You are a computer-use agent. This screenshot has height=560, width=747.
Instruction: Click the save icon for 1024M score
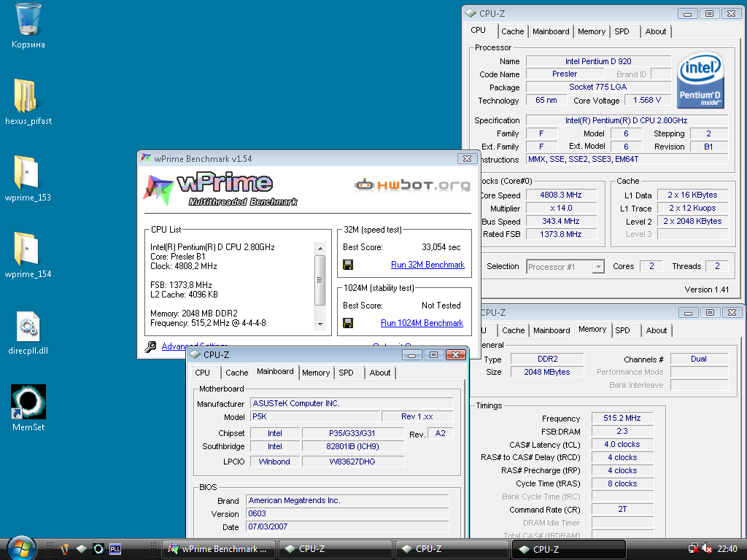coord(348,323)
